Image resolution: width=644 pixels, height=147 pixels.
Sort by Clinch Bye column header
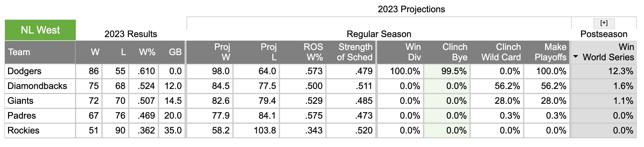(447, 52)
